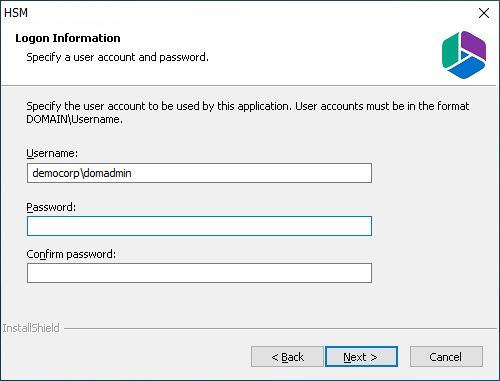Focus the Username input field

tap(199, 173)
